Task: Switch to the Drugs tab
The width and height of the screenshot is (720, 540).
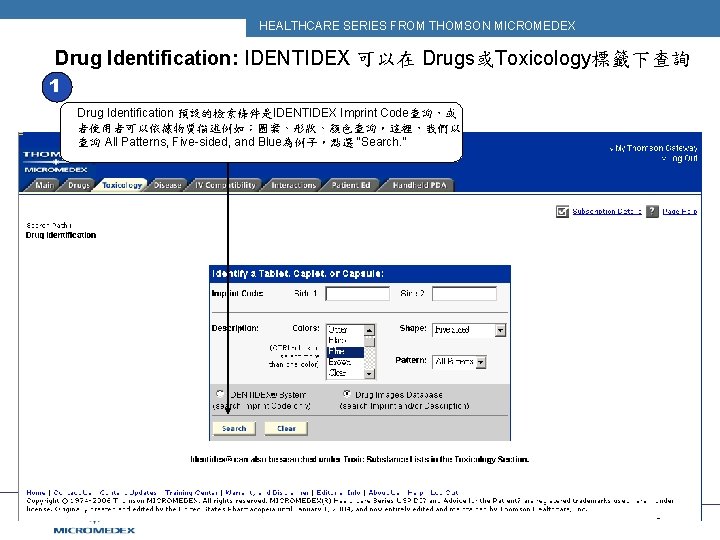Action: click(x=79, y=185)
